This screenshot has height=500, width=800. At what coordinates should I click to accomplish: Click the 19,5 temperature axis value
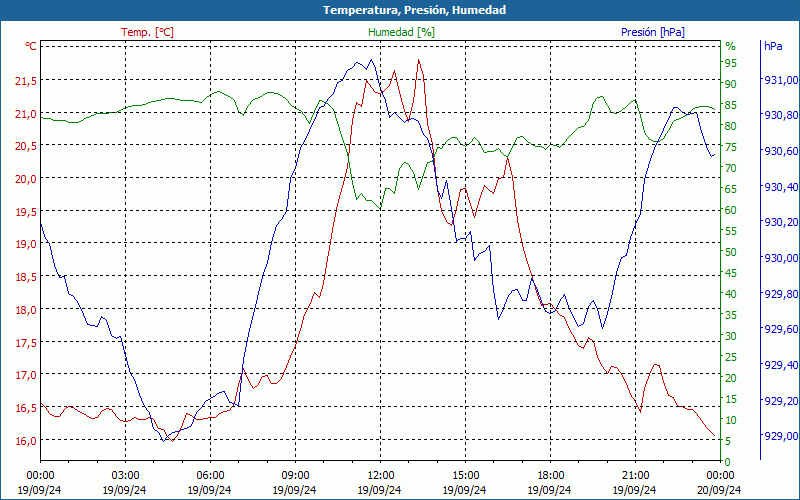pyautogui.click(x=26, y=211)
